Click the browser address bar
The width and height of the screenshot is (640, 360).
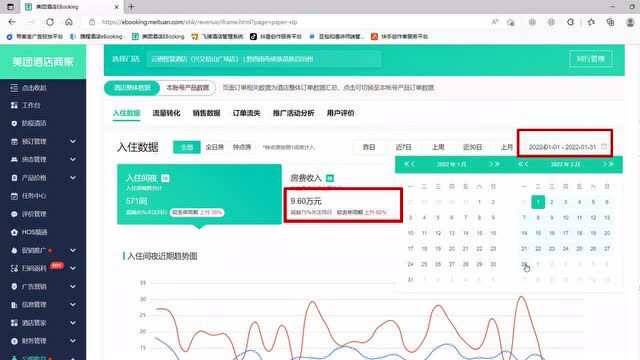[x=286, y=22]
